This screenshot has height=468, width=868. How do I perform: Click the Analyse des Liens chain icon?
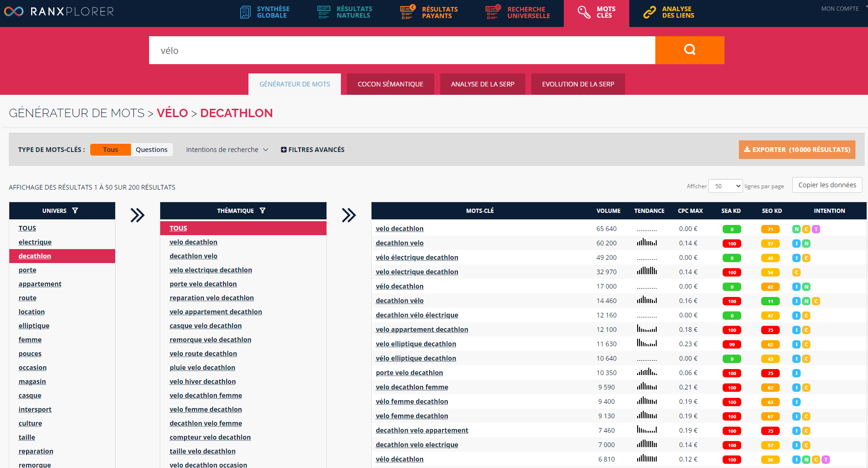(650, 12)
